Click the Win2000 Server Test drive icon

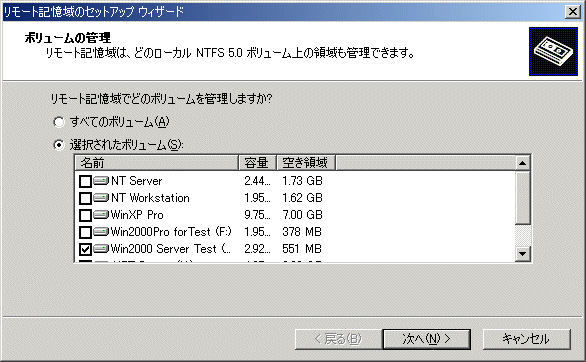(101, 249)
